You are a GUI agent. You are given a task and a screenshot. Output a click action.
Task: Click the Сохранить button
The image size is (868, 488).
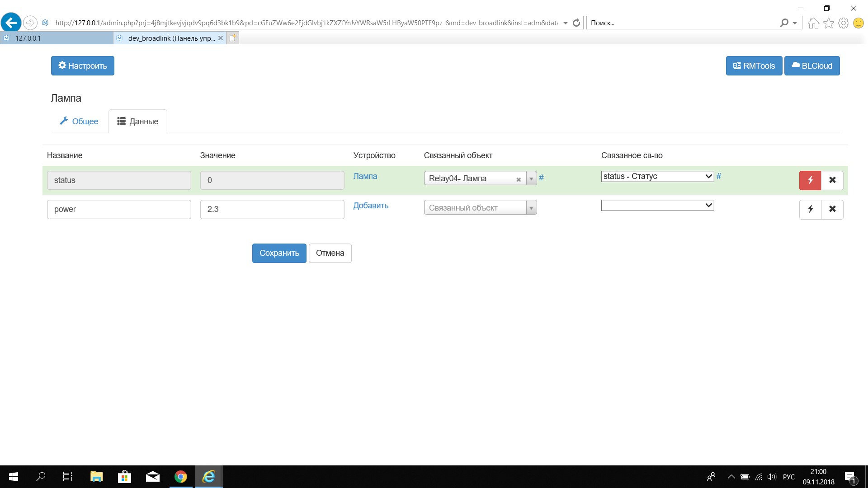tap(279, 253)
